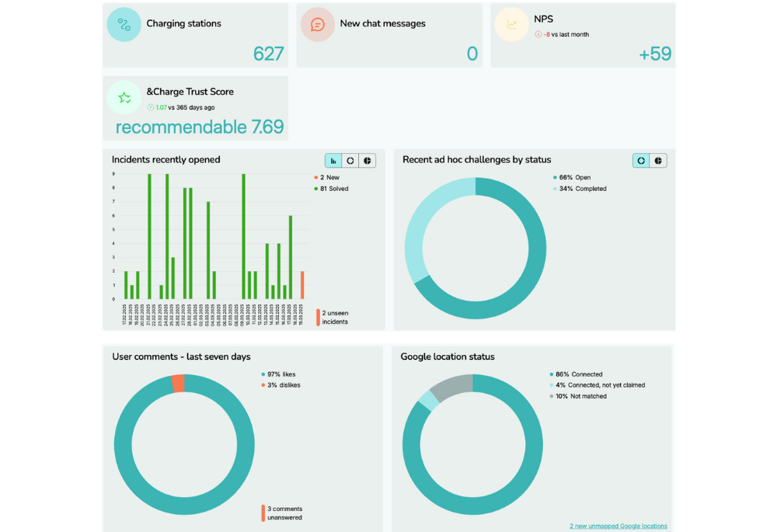Click the light teal Completed donut segment
The image size is (777, 532).
pyautogui.click(x=416, y=228)
